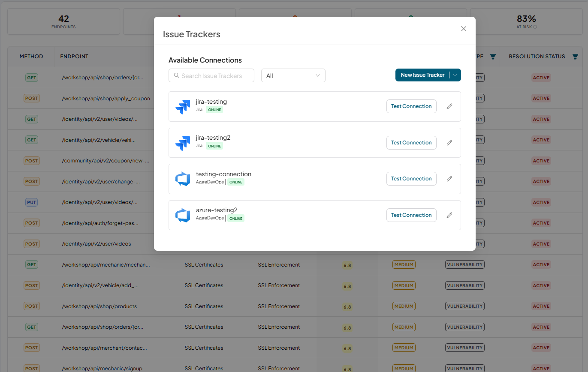Click Azure DevOps logo of azure-testing2
Image resolution: width=588 pixels, height=372 pixels.
[183, 215]
